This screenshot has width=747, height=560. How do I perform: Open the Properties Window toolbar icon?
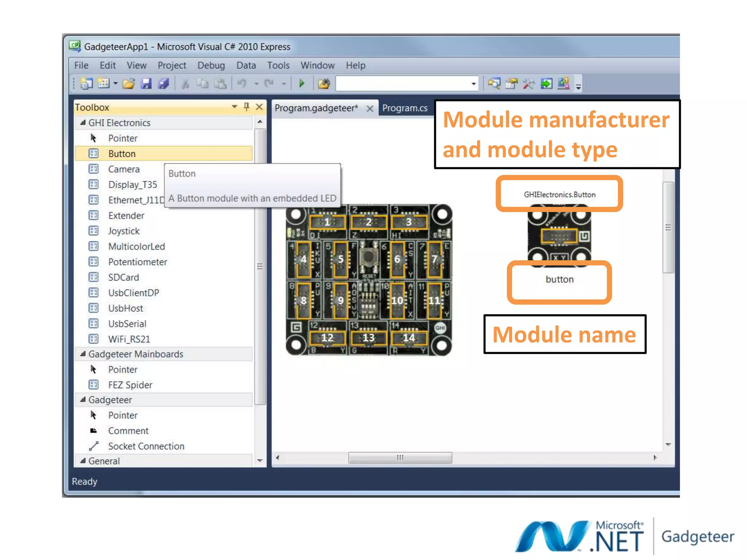point(512,84)
